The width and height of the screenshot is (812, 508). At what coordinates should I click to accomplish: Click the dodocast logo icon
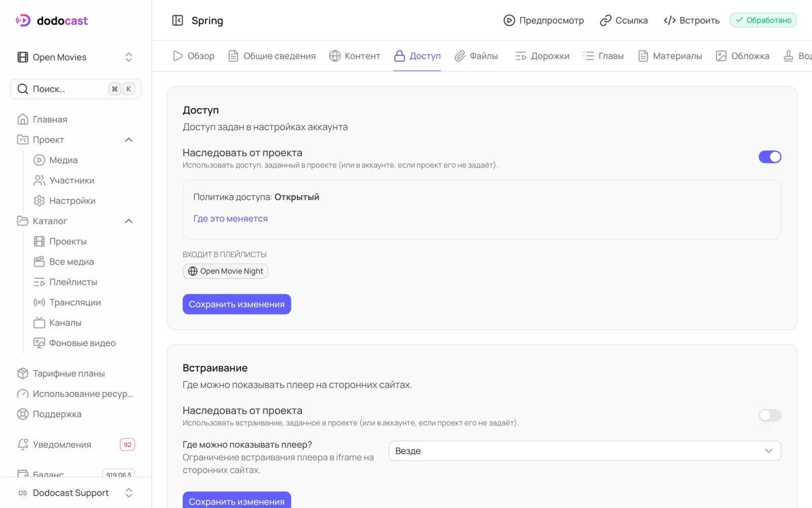23,20
